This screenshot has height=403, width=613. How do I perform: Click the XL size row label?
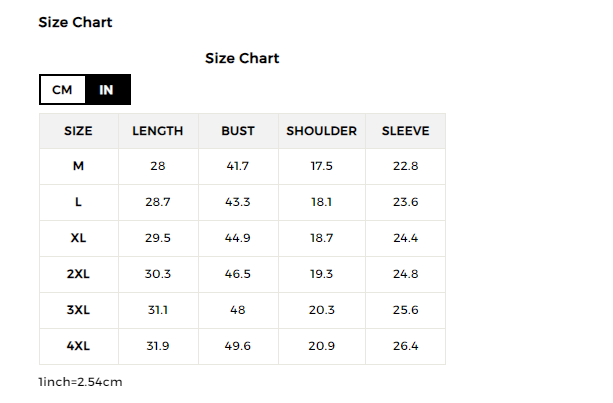(78, 238)
